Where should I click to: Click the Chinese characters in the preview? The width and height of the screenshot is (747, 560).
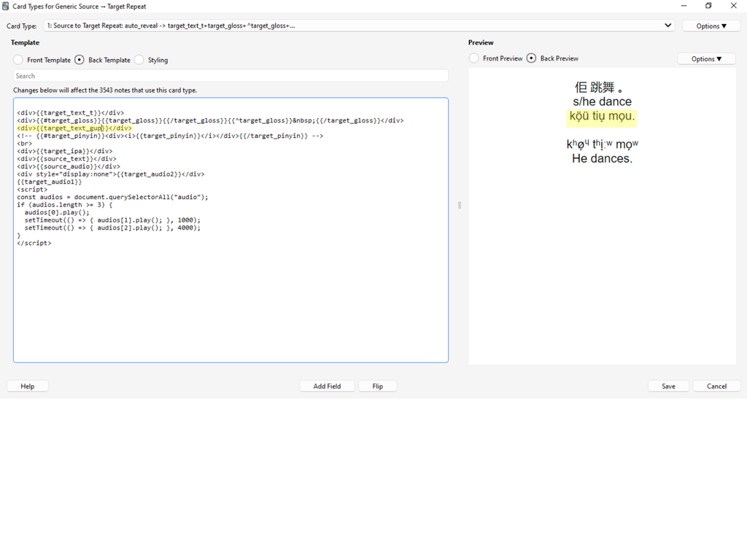coord(600,87)
